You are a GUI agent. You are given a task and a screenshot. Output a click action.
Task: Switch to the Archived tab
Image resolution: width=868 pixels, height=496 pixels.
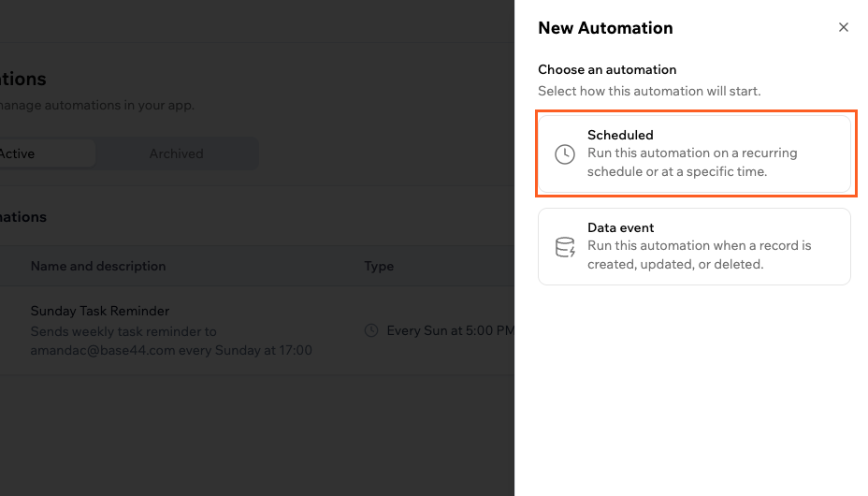pyautogui.click(x=176, y=153)
